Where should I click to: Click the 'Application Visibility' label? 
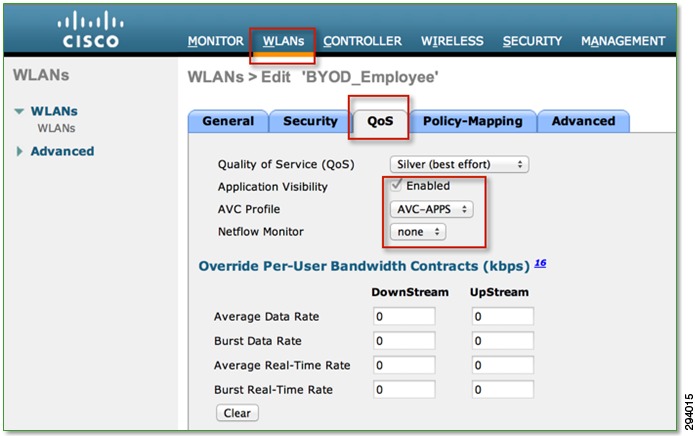tap(273, 187)
